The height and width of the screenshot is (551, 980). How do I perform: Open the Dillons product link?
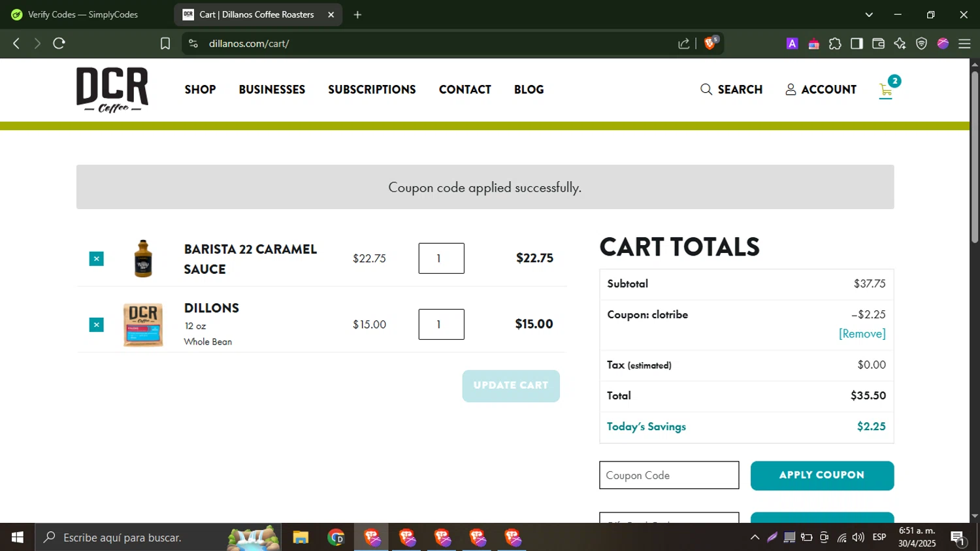212,308
